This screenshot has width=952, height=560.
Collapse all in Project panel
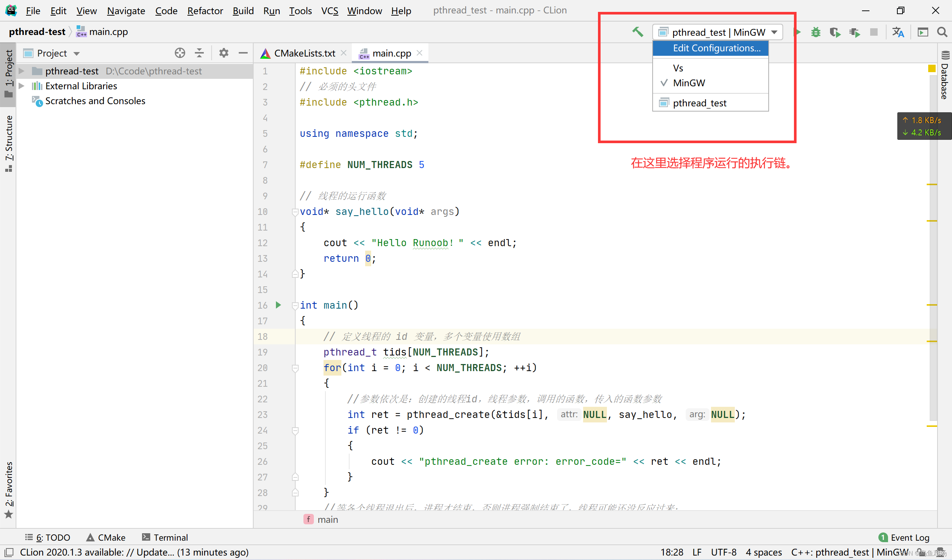[x=199, y=53]
